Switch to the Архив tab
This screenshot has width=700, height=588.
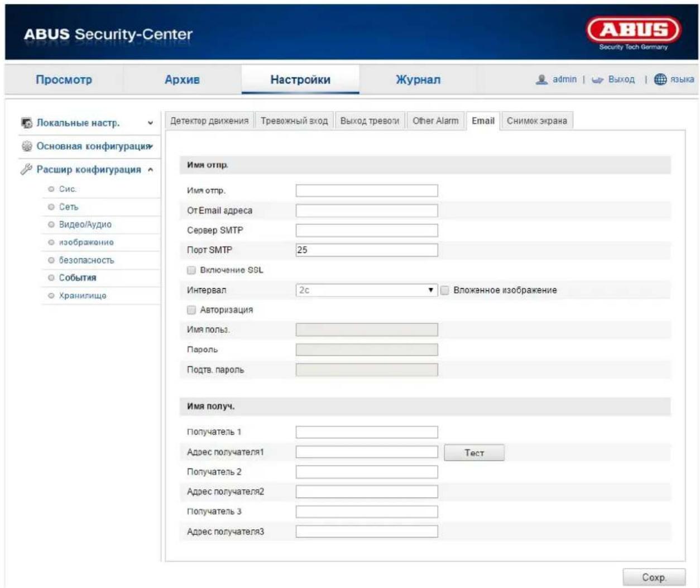[182, 79]
